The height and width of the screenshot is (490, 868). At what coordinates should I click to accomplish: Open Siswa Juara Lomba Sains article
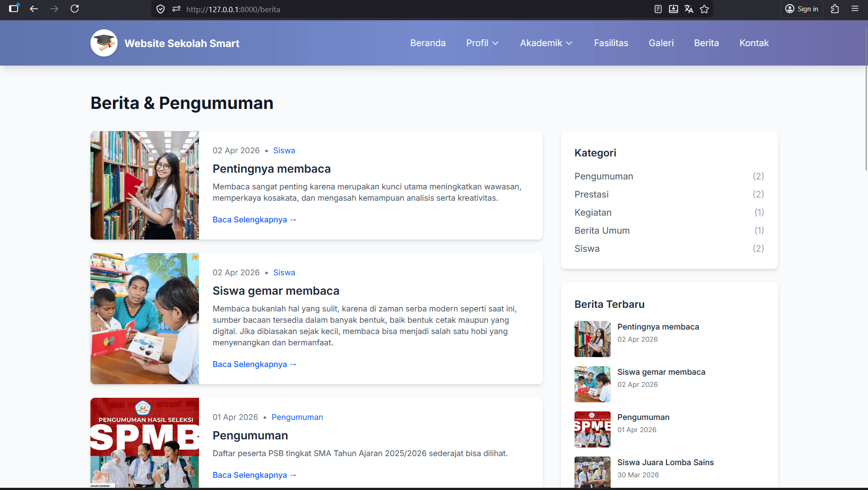[665, 462]
